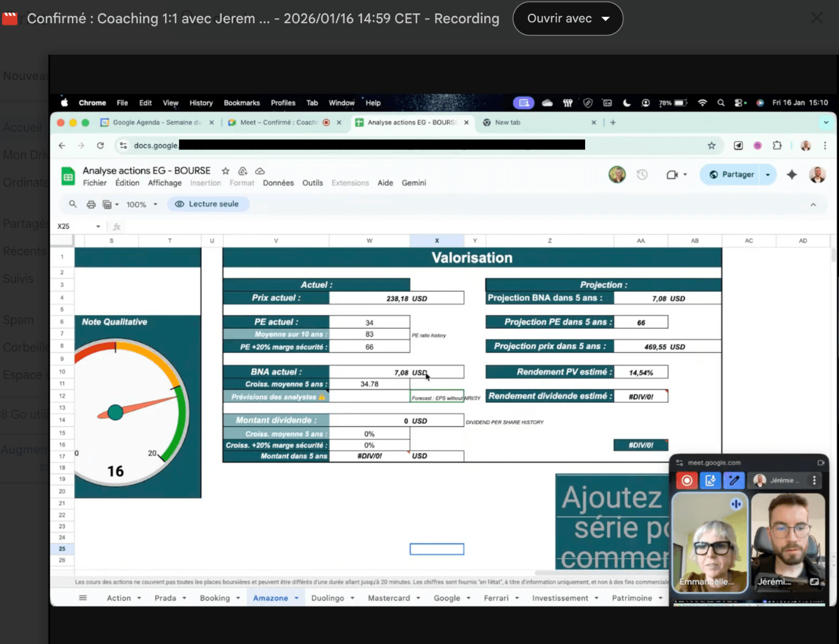This screenshot has width=839, height=644.
Task: Open the zoom level 100% dropdown
Action: click(142, 205)
